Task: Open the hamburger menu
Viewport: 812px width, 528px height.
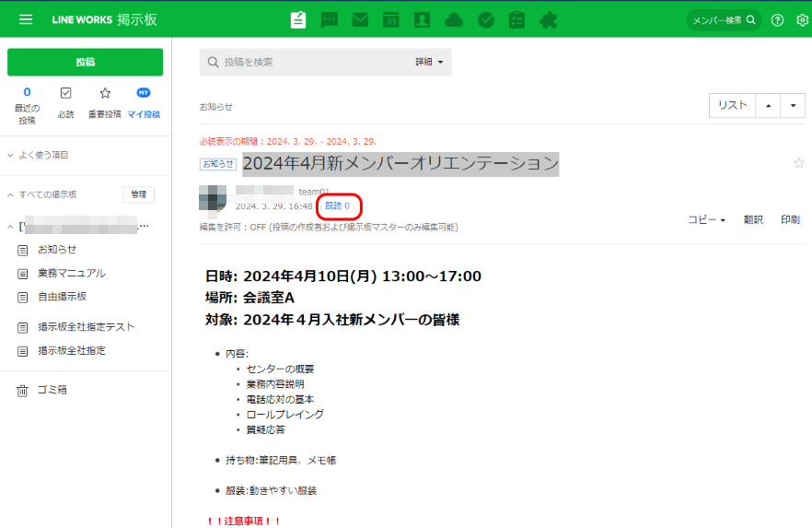Action: (26, 19)
